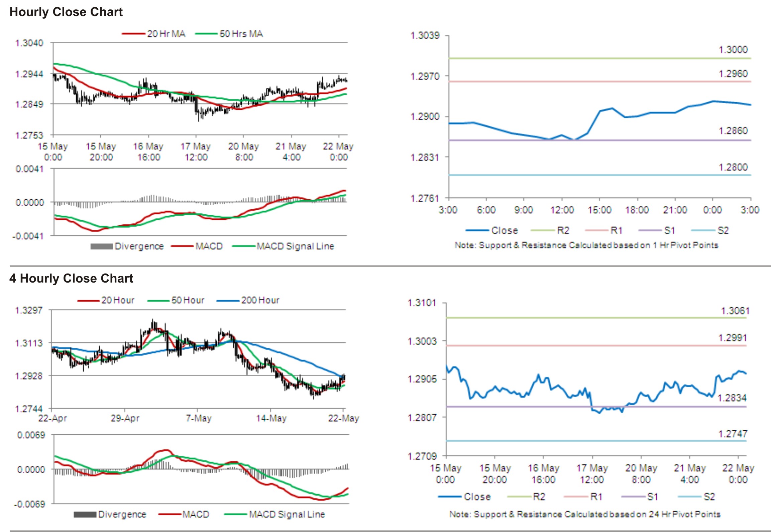The image size is (771, 532).
Task: Select the "200 Hour" legend label
Action: [x=260, y=300]
